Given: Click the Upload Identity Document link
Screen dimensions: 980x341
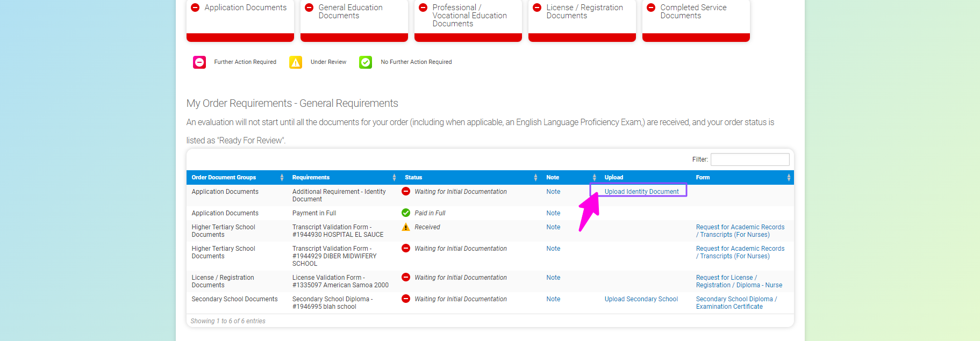Looking at the screenshot, I should click(x=641, y=192).
